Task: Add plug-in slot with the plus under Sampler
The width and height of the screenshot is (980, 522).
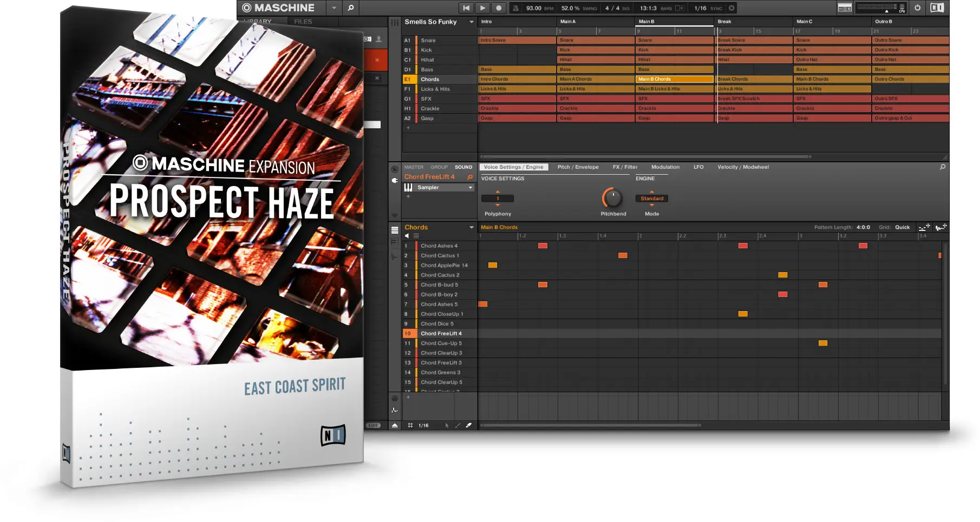Action: 408,197
